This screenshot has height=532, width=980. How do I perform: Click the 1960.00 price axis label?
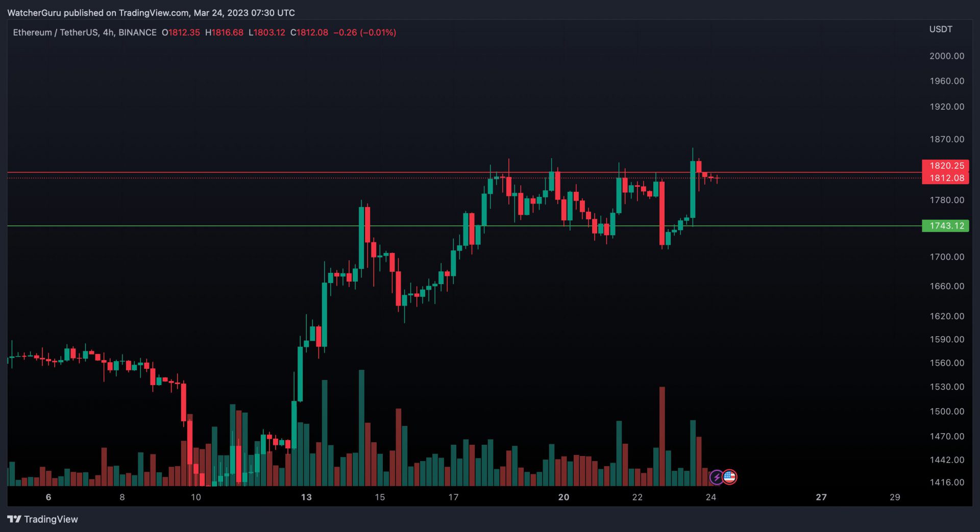point(947,81)
